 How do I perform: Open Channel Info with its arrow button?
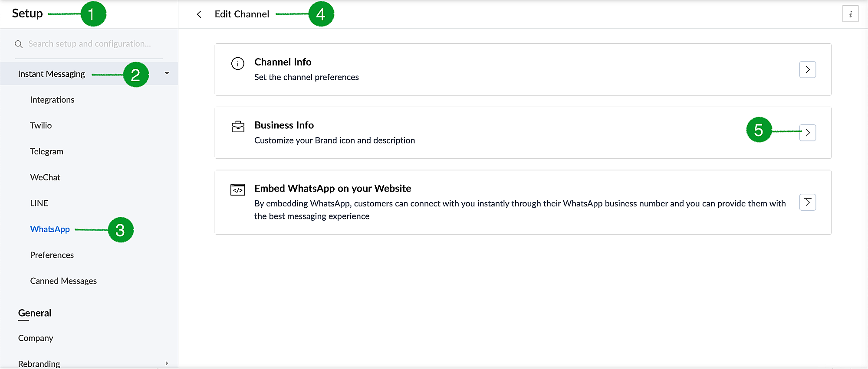tap(807, 70)
